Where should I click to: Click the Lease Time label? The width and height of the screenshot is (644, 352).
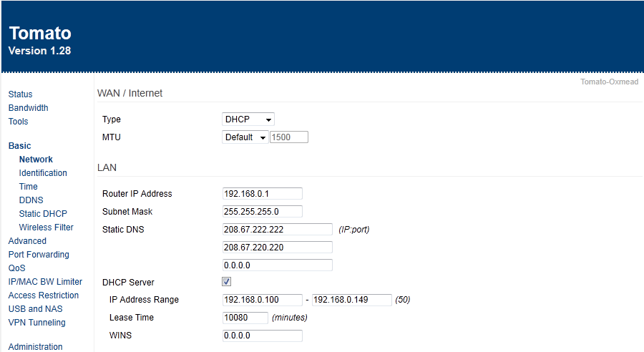[132, 318]
